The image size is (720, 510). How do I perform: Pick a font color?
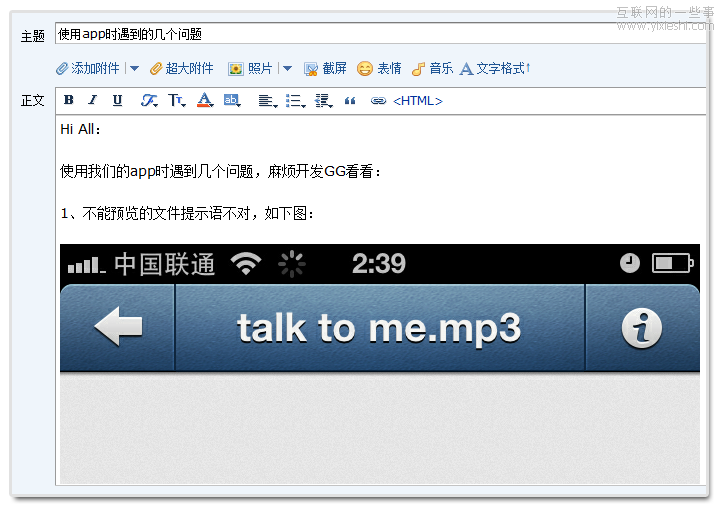click(x=205, y=101)
